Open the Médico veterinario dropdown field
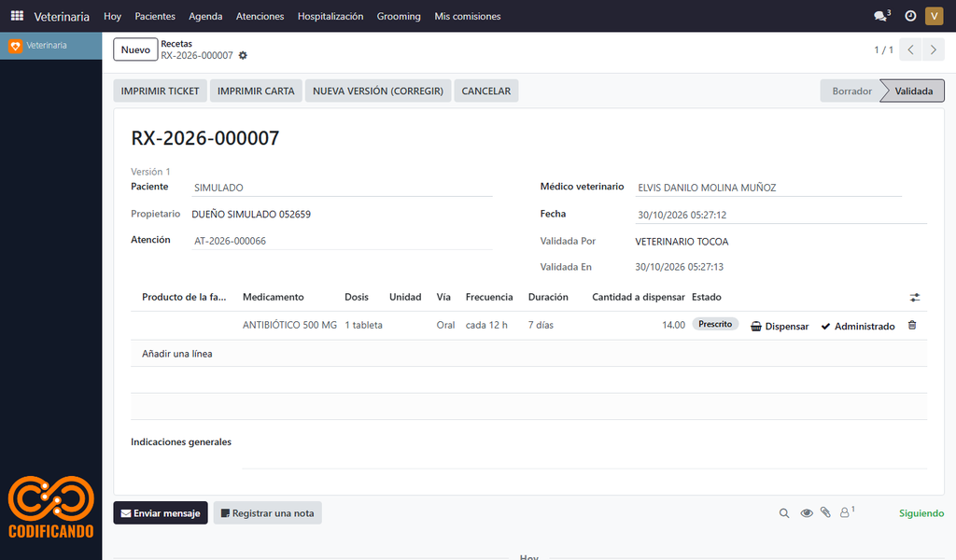Viewport: 956px width, 560px height. pyautogui.click(x=768, y=188)
